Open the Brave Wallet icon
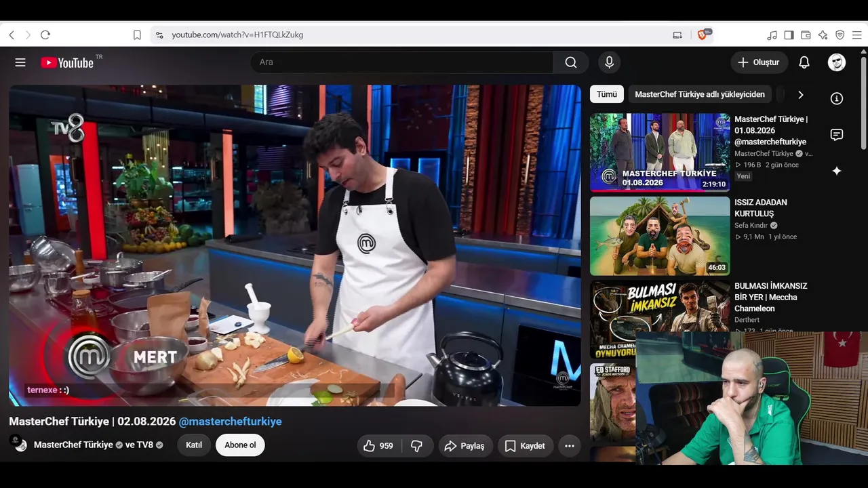Image resolution: width=868 pixels, height=488 pixels. pyautogui.click(x=806, y=35)
